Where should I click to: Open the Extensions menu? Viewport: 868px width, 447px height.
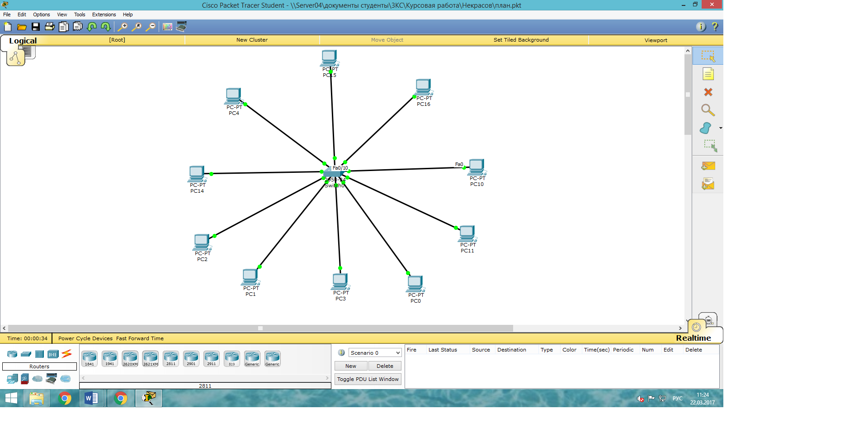tap(104, 14)
